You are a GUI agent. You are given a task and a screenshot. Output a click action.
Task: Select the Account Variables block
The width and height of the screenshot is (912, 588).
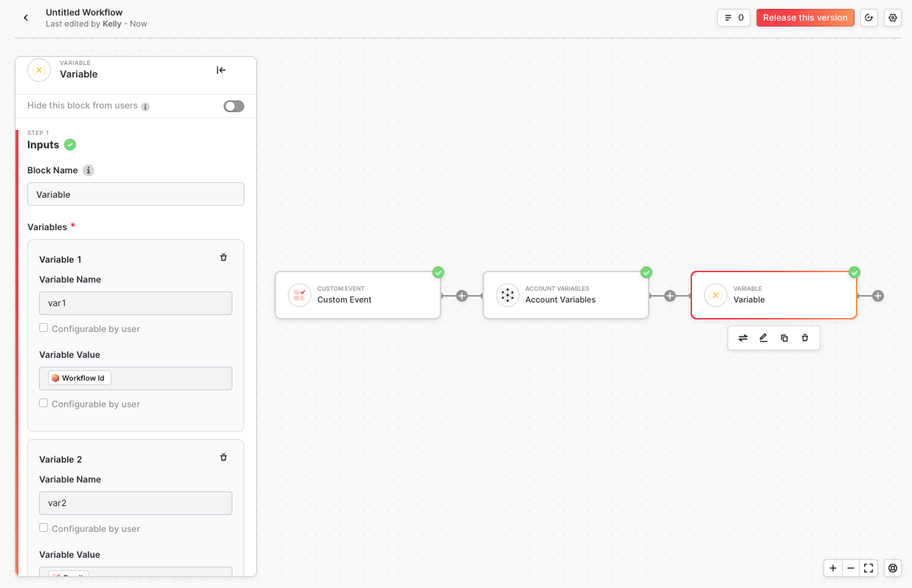566,295
